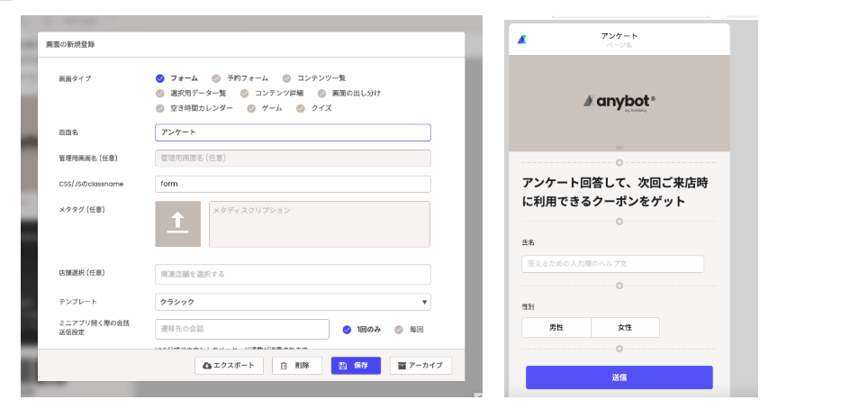
Task: Select 女性 in the gender options
Action: 625,328
